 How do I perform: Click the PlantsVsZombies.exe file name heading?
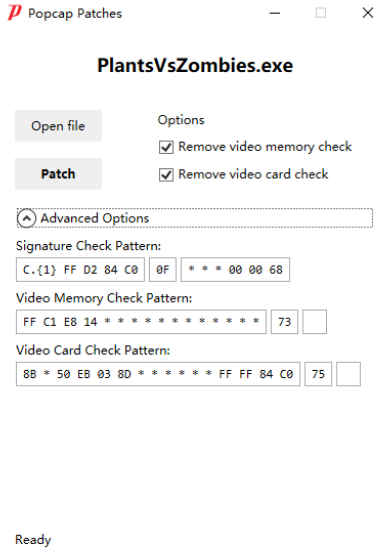point(195,66)
